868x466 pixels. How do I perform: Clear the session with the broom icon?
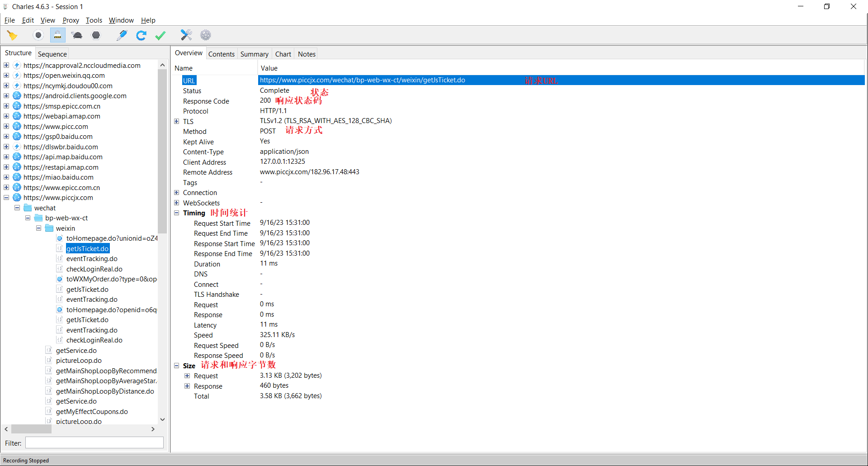click(12, 35)
